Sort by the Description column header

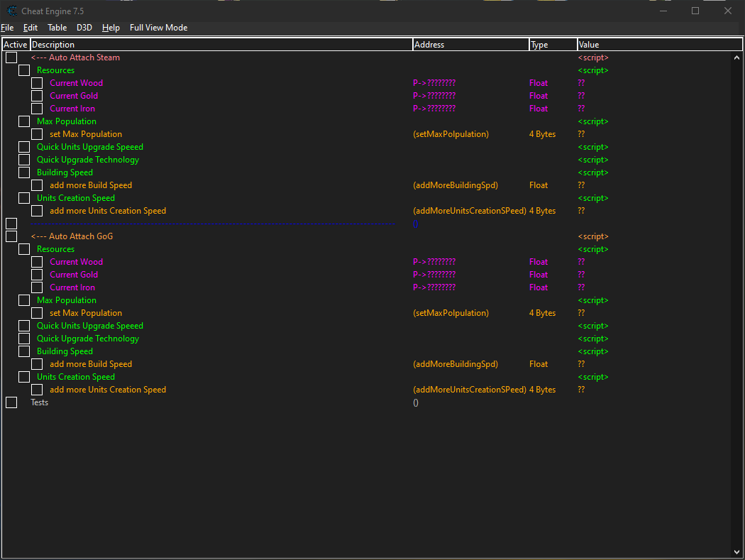(x=221, y=45)
